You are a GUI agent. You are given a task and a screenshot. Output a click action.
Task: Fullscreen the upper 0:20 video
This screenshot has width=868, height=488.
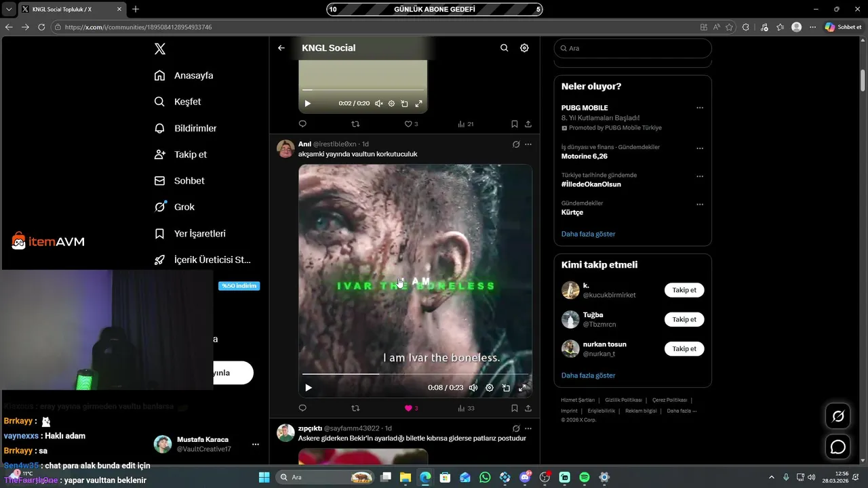[418, 104]
